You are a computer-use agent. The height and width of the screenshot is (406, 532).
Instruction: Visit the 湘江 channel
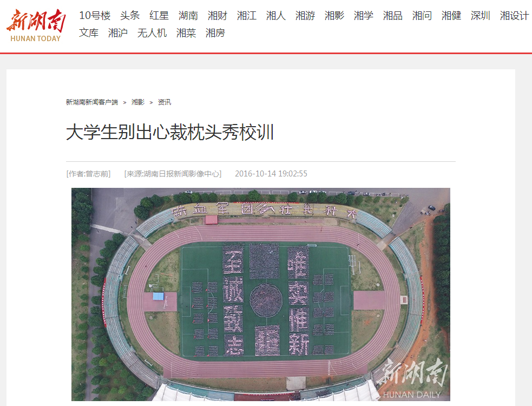click(x=247, y=16)
